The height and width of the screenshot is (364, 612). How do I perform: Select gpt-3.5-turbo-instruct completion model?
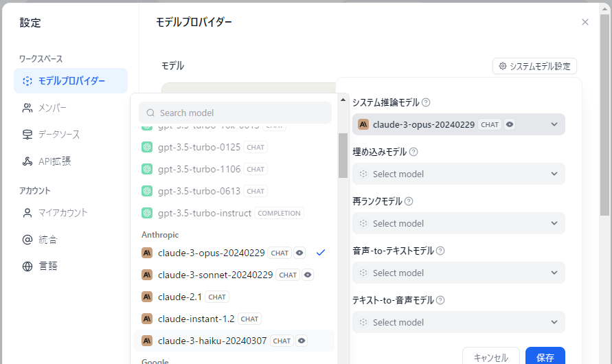click(234, 213)
